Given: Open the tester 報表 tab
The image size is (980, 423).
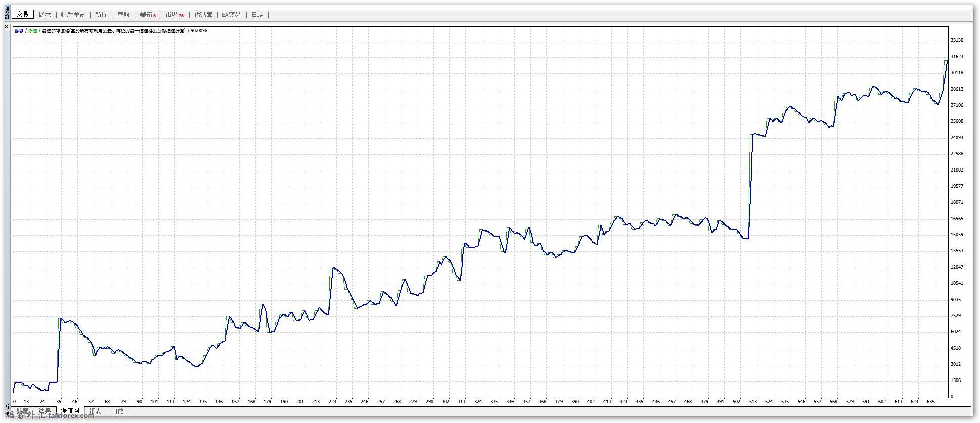Looking at the screenshot, I should (x=95, y=411).
